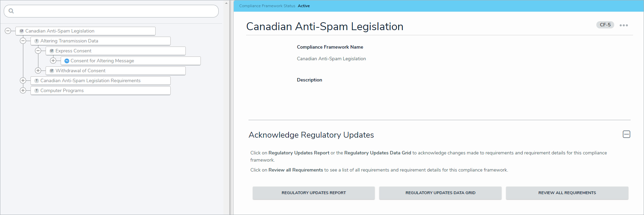Click the CF icon beside Canadian Anti-Spam Legislation
Image resolution: width=644 pixels, height=215 pixels.
22,31
